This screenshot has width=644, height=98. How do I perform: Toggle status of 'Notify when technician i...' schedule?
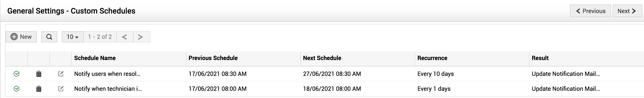click(x=17, y=89)
